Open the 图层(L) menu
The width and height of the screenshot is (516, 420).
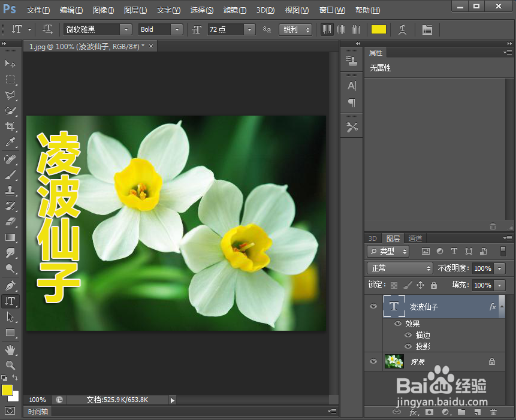[135, 10]
